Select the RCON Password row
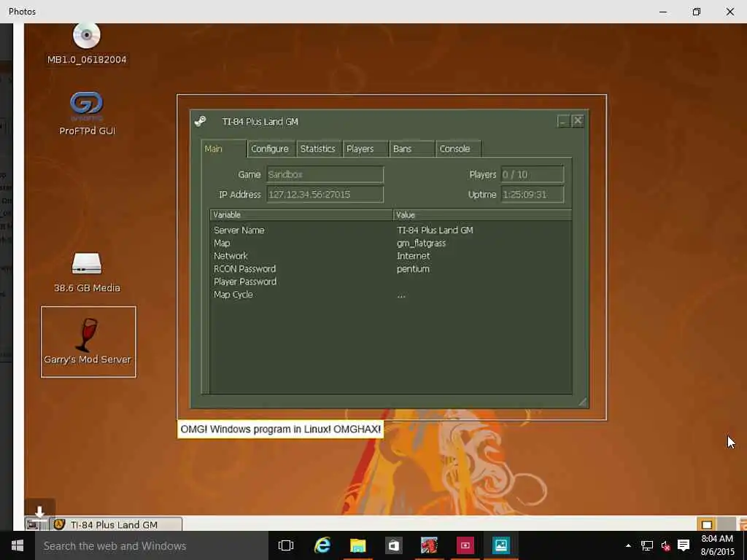The width and height of the screenshot is (747, 560). pyautogui.click(x=391, y=268)
